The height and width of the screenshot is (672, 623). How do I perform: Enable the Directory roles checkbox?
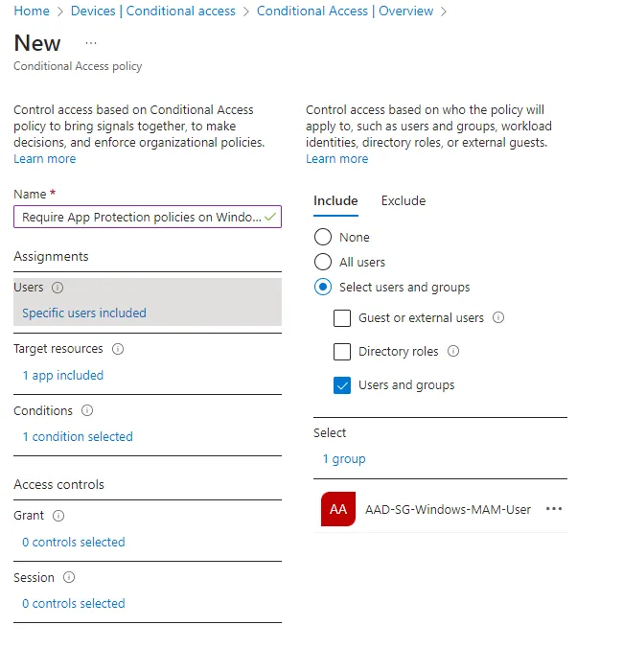coord(342,352)
